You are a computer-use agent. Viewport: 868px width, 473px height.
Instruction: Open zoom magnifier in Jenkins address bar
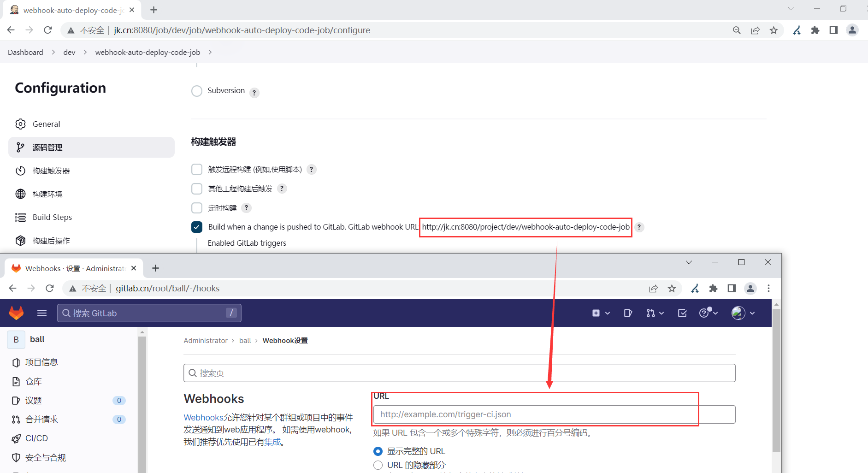(737, 30)
